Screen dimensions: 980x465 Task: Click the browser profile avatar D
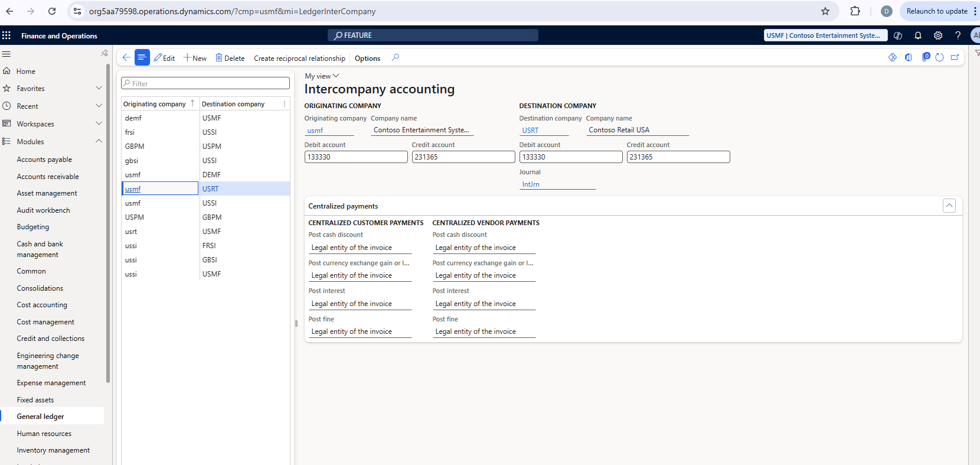click(886, 11)
